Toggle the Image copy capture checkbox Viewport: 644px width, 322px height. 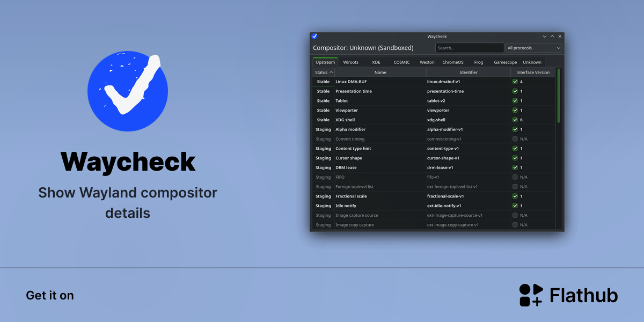coord(515,225)
